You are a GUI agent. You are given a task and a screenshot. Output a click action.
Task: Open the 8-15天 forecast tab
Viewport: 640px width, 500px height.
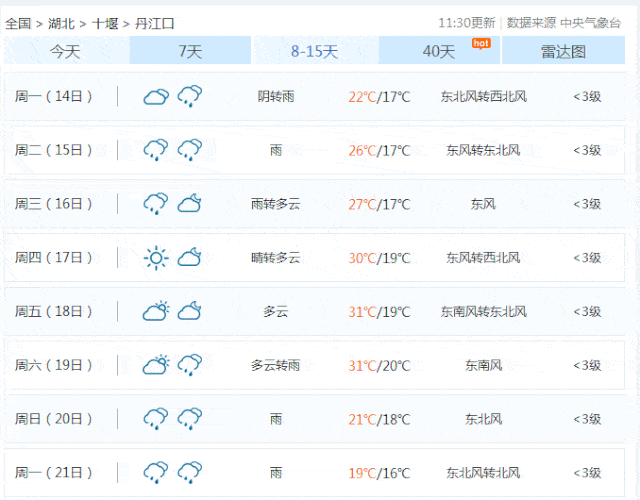tap(314, 51)
